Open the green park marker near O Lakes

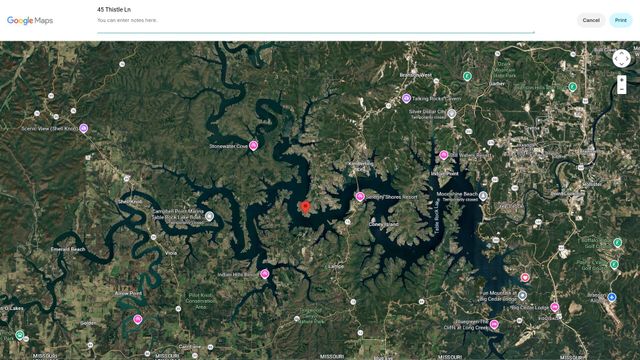point(19,335)
